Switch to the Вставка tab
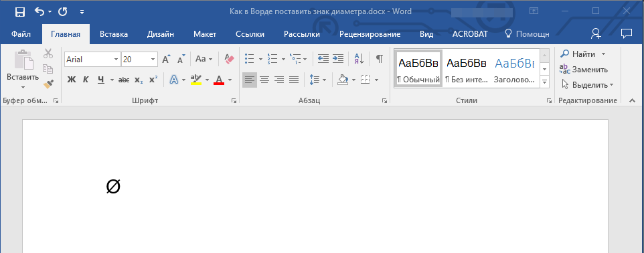The image size is (644, 253). (114, 34)
